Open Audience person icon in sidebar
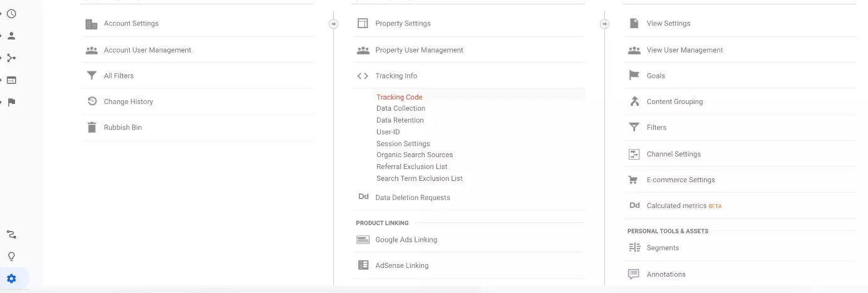The image size is (868, 293). 11,36
